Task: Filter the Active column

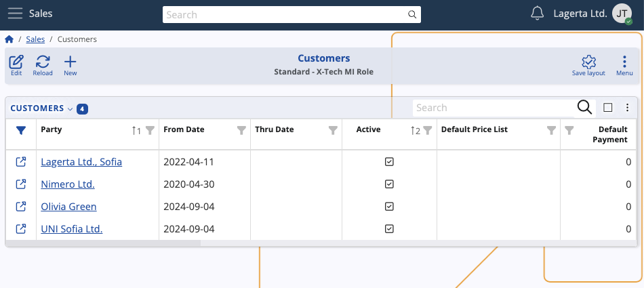Action: (x=428, y=130)
